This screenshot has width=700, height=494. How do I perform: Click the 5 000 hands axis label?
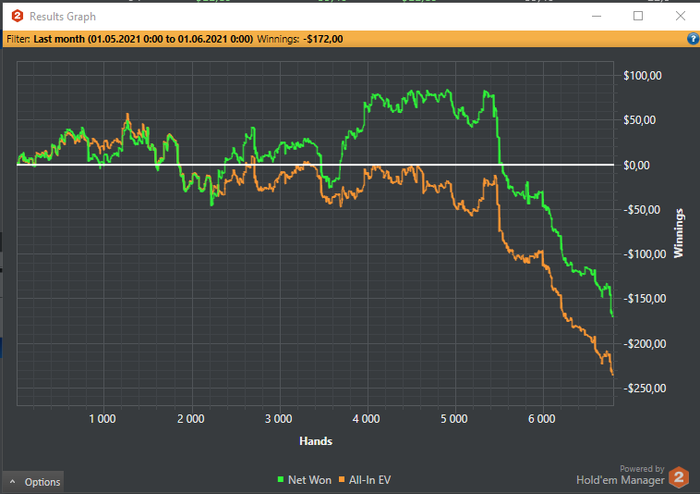coord(454,419)
